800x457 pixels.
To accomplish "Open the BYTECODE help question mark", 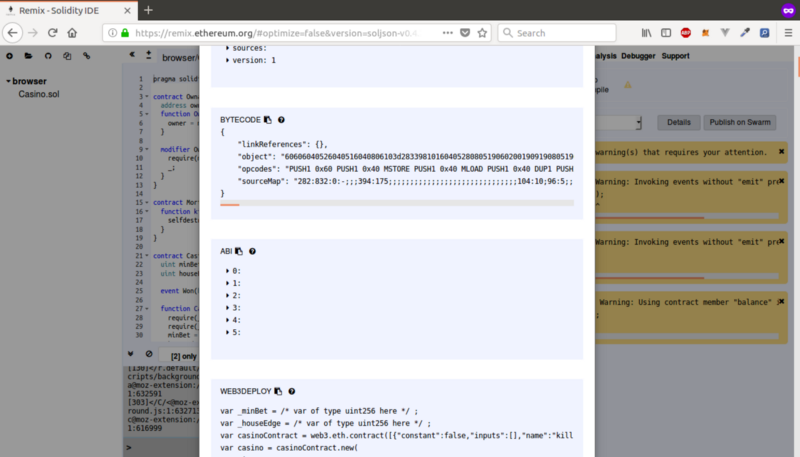I will point(281,120).
